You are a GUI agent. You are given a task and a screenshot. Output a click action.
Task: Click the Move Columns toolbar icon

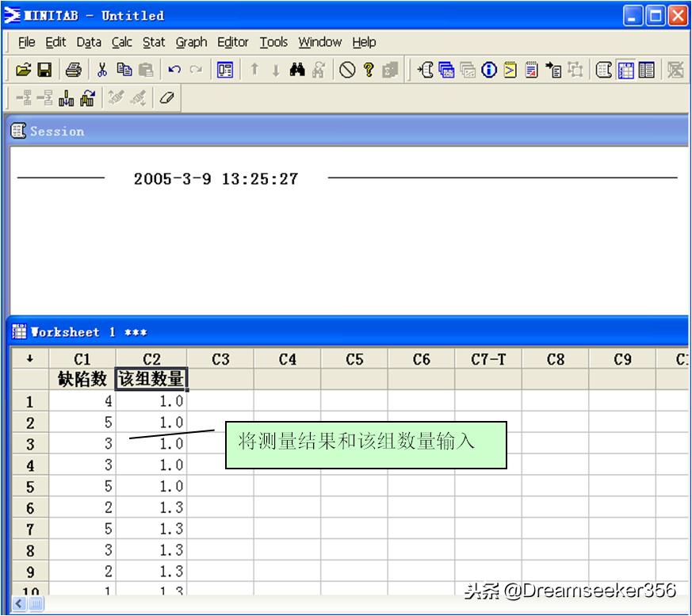coord(88,98)
